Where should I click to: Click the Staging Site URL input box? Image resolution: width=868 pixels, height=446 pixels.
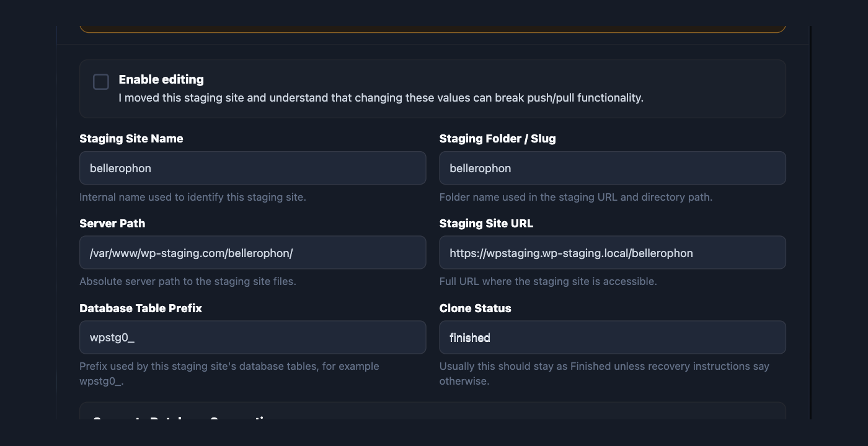[x=613, y=253]
